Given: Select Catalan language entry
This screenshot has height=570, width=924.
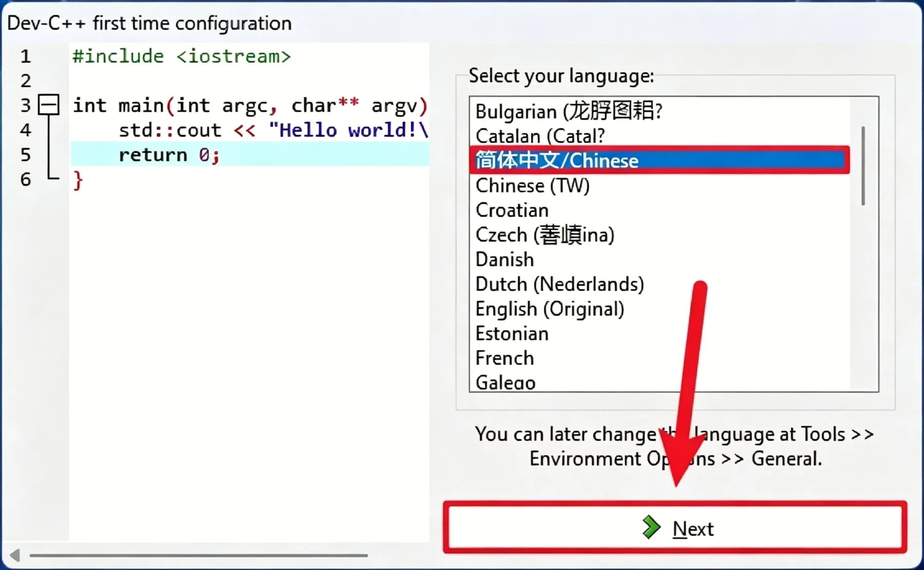Looking at the screenshot, I should [x=660, y=136].
